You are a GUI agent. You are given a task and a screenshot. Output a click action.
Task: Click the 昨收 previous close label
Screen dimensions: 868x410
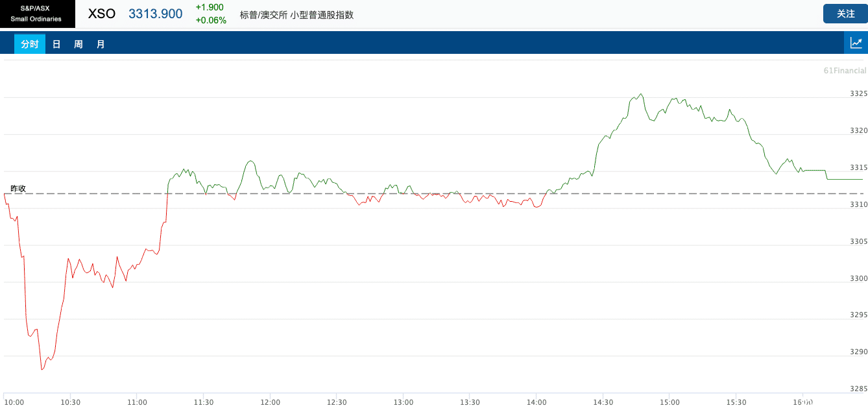(x=18, y=188)
